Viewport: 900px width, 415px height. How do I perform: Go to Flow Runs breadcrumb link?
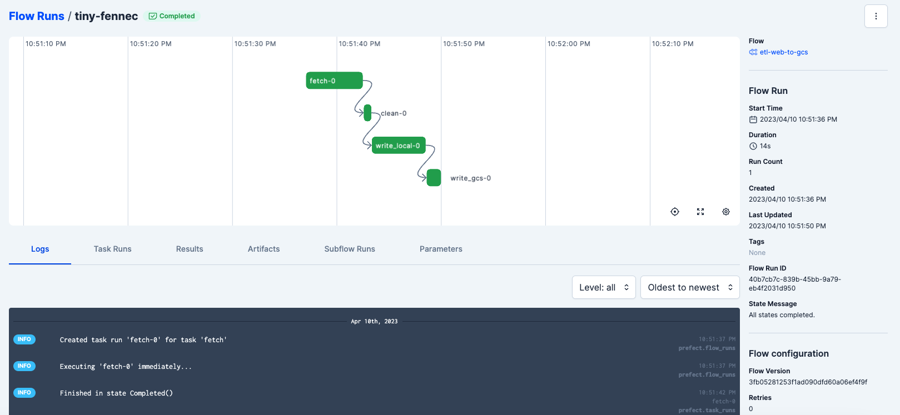(36, 16)
